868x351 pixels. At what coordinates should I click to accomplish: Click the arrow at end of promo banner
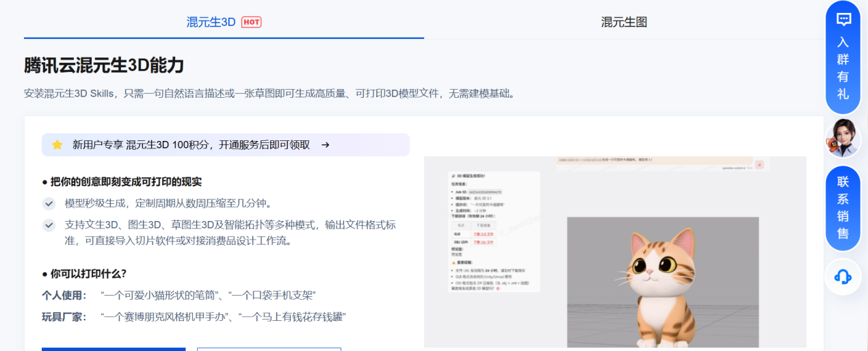[326, 145]
